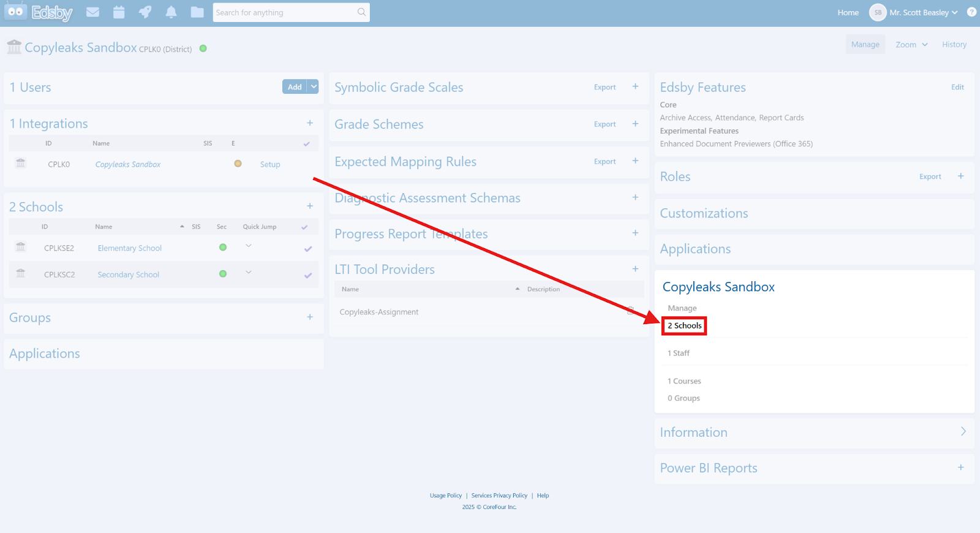Click Elementary School green Sec indicator

coord(223,247)
